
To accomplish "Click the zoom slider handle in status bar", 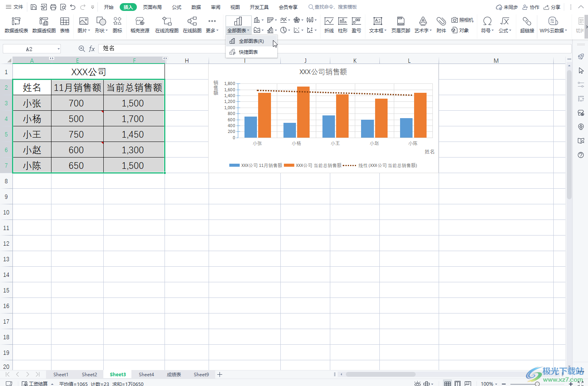I will click(x=537, y=384).
